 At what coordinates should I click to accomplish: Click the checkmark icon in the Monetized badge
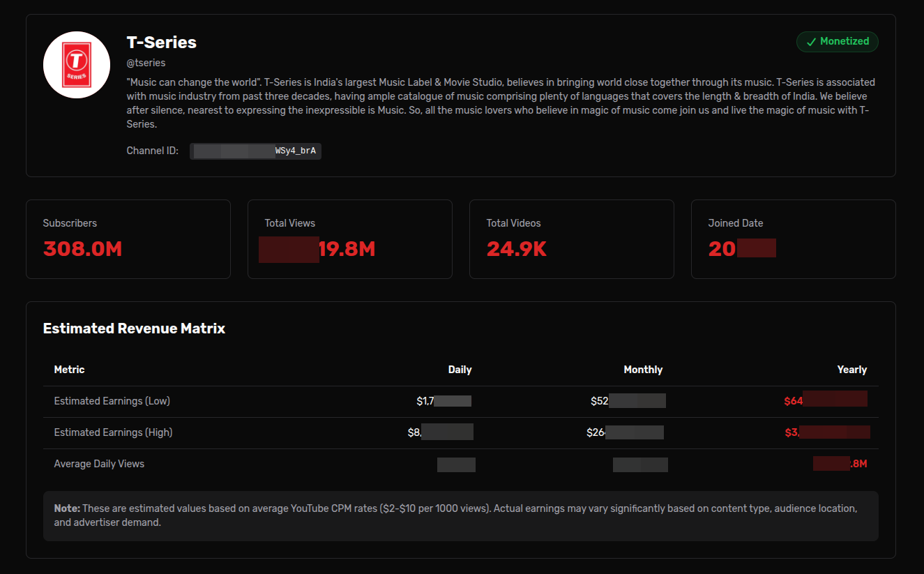coord(811,42)
